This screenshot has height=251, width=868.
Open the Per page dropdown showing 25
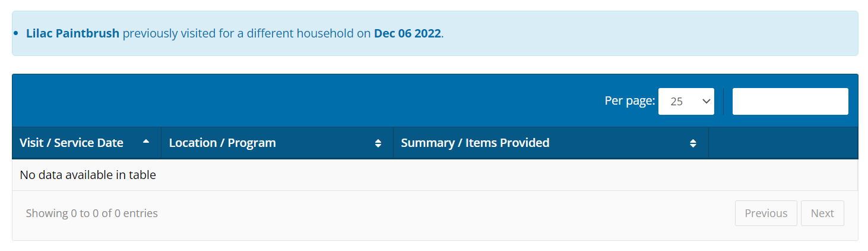click(x=686, y=102)
